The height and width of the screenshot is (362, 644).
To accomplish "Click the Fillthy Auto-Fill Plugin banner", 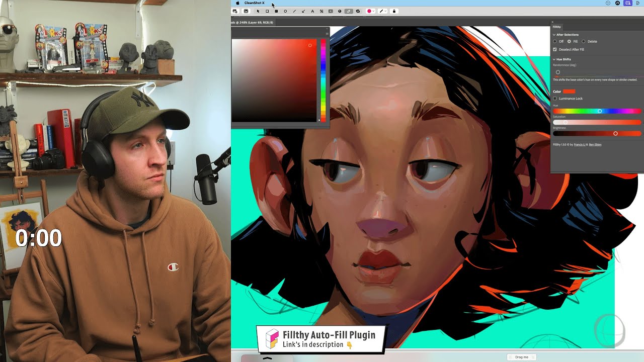I will click(x=320, y=339).
